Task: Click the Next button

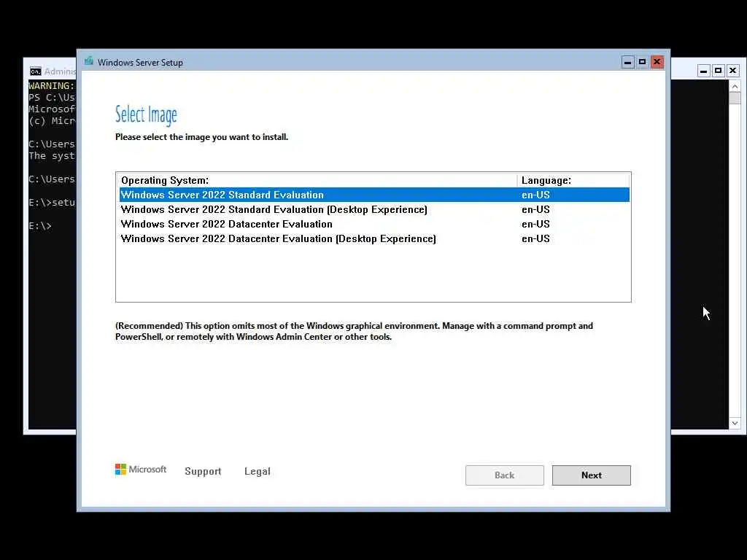Action: [x=591, y=475]
